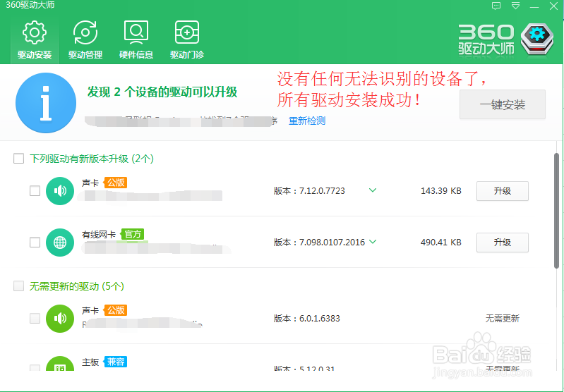This screenshot has width=564, height=392.
Task: Check the 无需更新的驱动 group checkbox
Action: 18,286
